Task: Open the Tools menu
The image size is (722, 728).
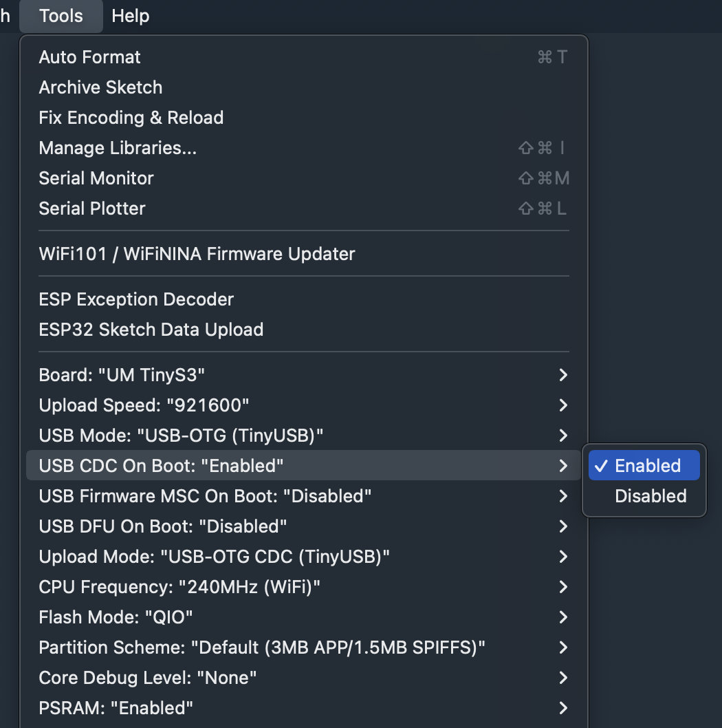Action: tap(61, 16)
